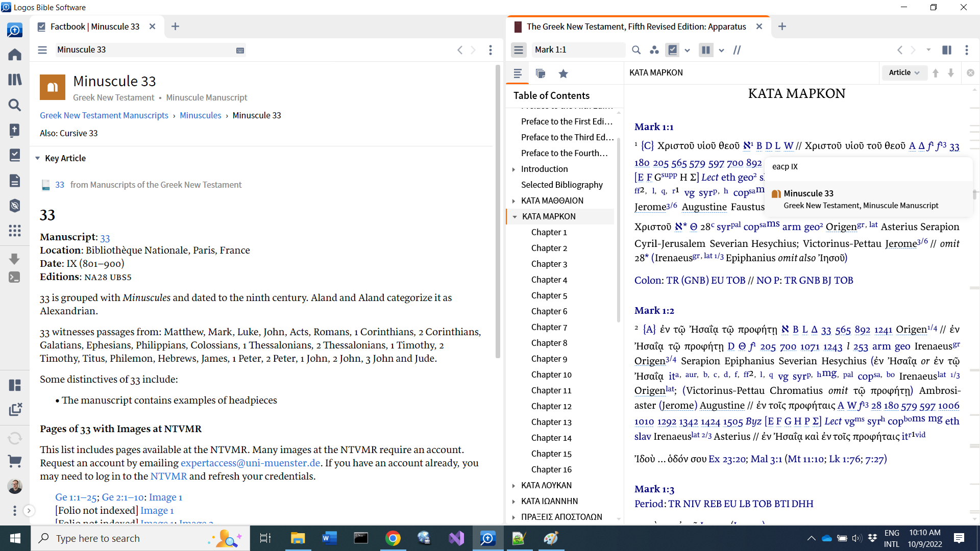The height and width of the screenshot is (551, 980).
Task: Collapse the Key Article section
Action: (37, 158)
